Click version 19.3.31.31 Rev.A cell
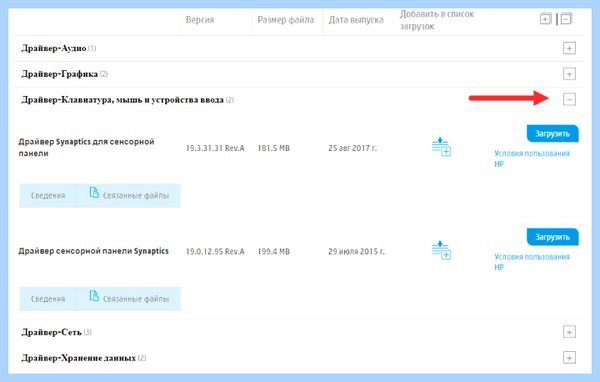Viewport: 600px width, 382px height. click(x=215, y=148)
